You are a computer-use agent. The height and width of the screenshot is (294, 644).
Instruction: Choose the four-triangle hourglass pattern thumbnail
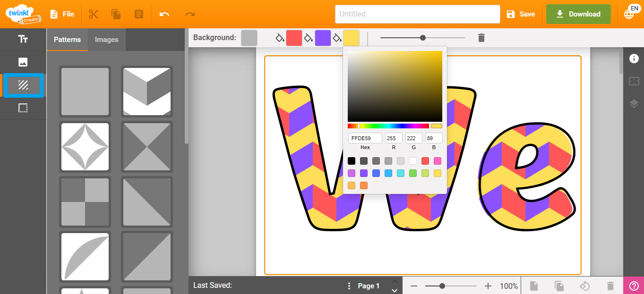[147, 147]
